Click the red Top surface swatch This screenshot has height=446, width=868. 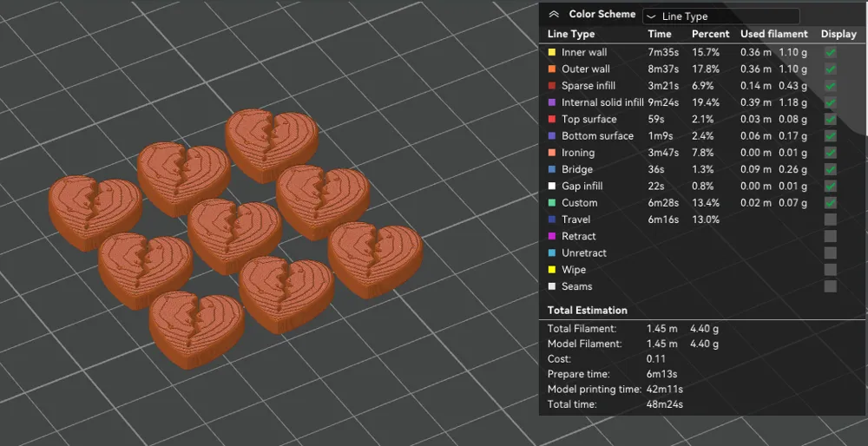coord(551,119)
